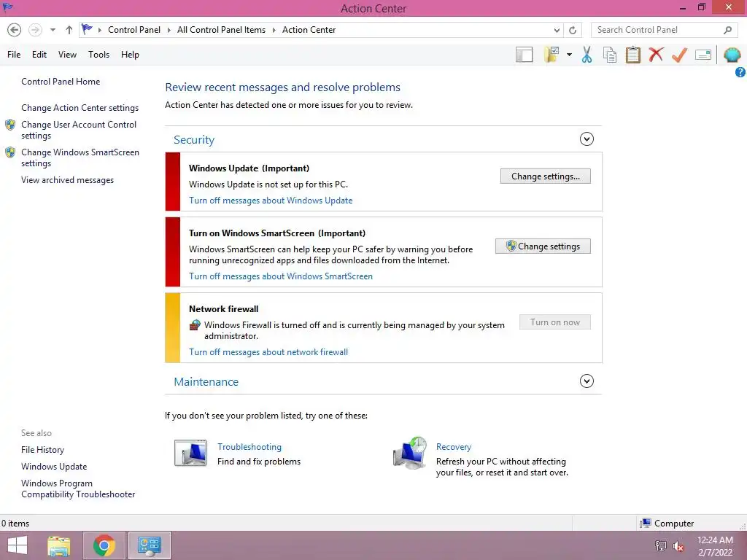This screenshot has height=560, width=747.
Task: Open the Help menu
Action: pyautogui.click(x=130, y=55)
